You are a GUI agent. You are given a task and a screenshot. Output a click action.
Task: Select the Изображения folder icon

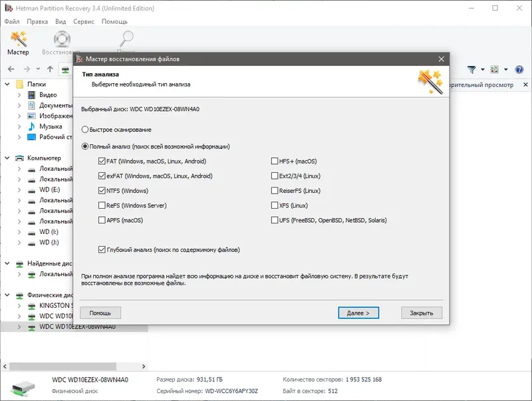coord(31,116)
